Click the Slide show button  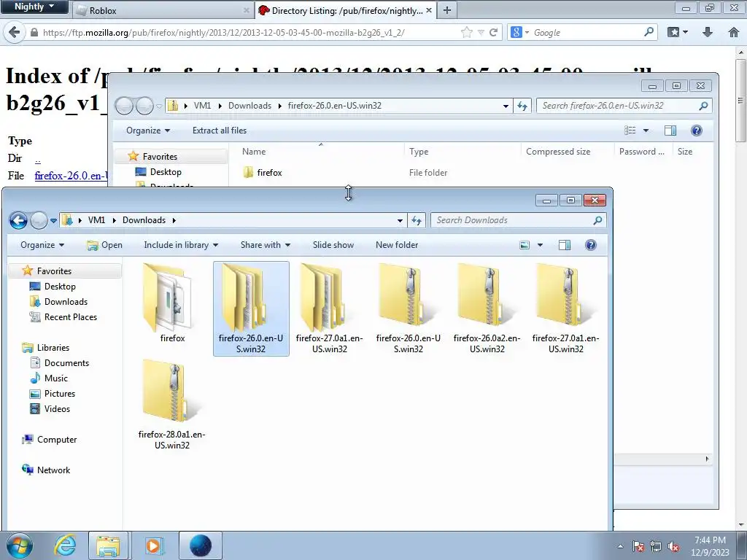point(333,245)
